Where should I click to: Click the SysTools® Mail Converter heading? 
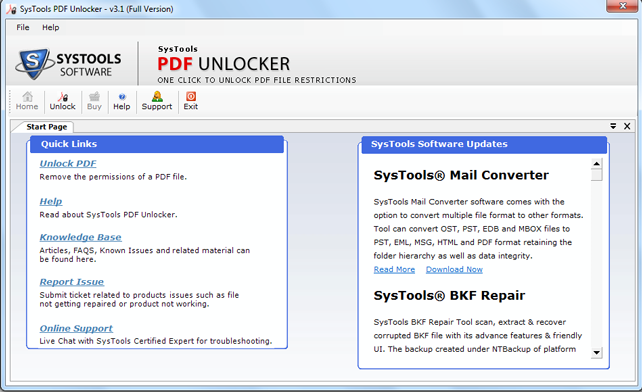(461, 175)
